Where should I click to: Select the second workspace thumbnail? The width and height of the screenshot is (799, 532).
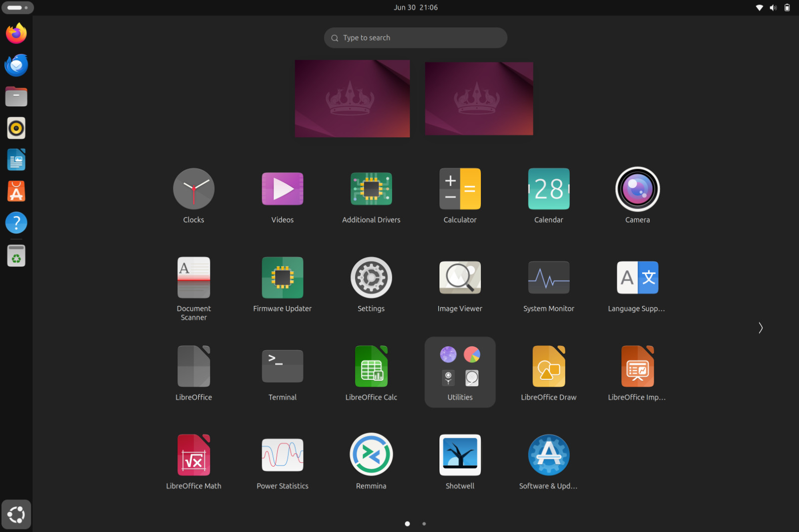point(479,98)
